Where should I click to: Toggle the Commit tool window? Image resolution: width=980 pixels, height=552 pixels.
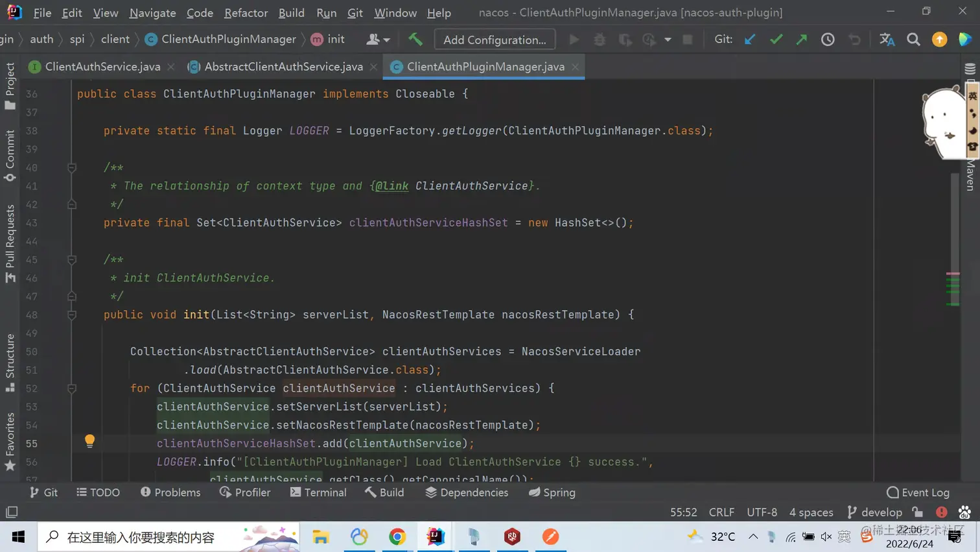(10, 156)
